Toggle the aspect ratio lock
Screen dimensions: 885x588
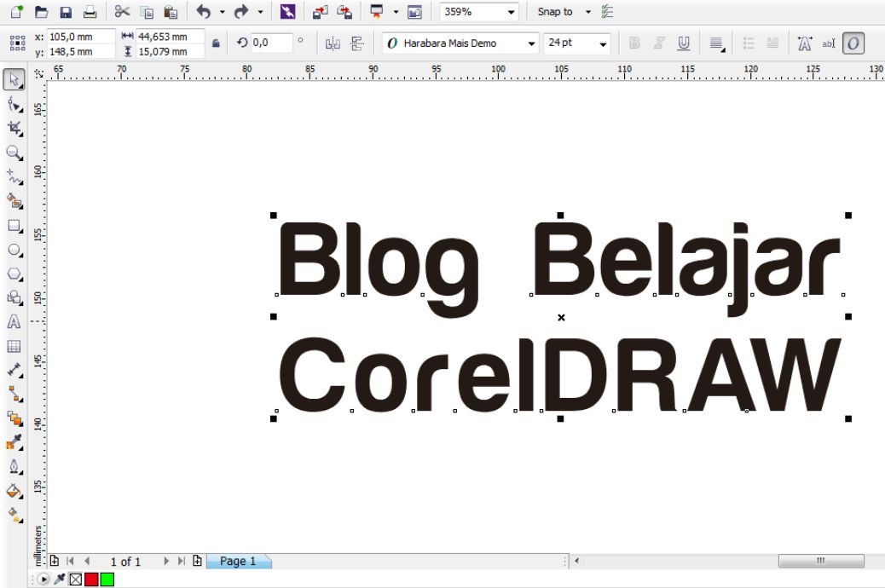(217, 41)
